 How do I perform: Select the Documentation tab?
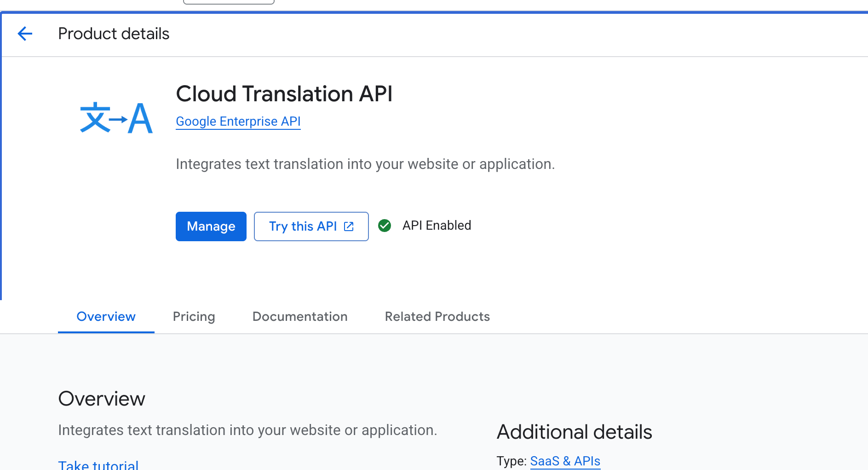tap(300, 317)
